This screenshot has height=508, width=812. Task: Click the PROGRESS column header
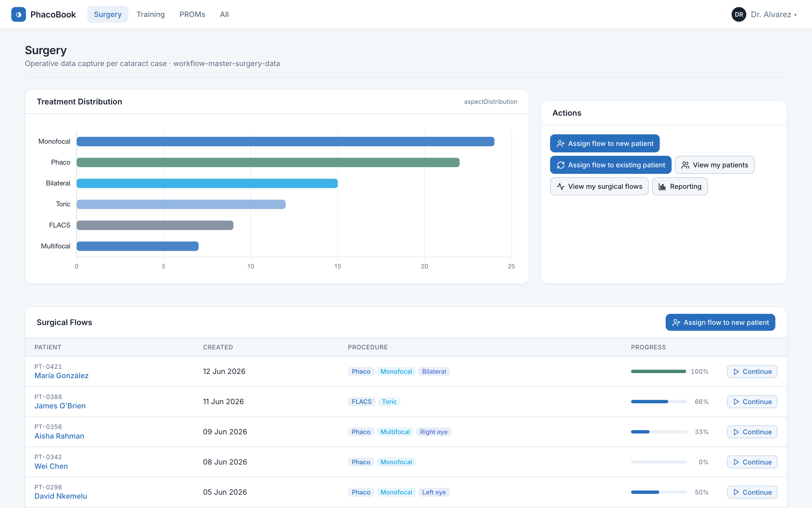648,347
